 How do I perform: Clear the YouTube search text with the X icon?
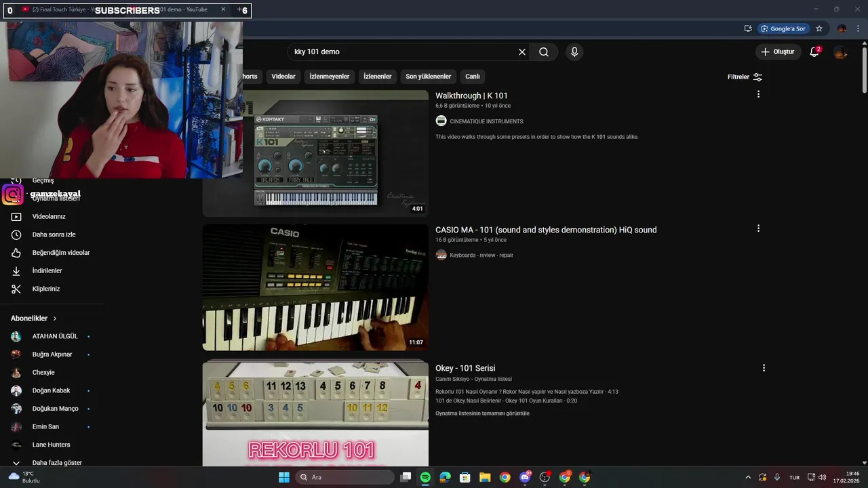(522, 52)
